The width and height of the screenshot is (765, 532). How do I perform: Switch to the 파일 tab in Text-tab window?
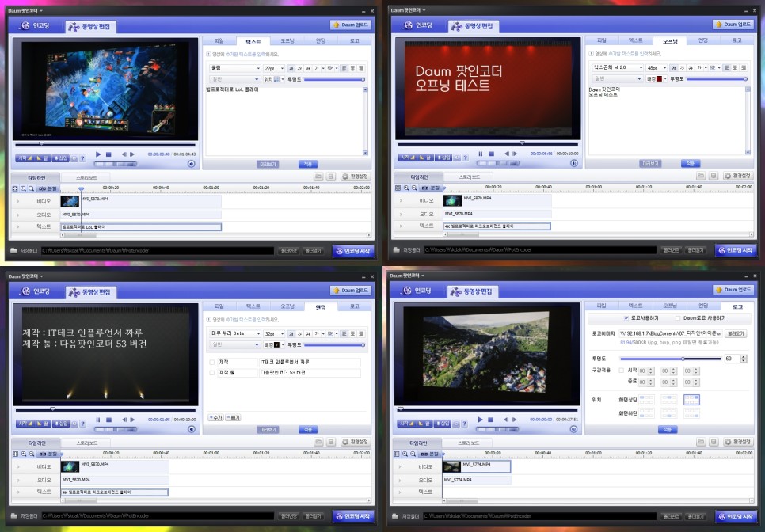coord(219,41)
